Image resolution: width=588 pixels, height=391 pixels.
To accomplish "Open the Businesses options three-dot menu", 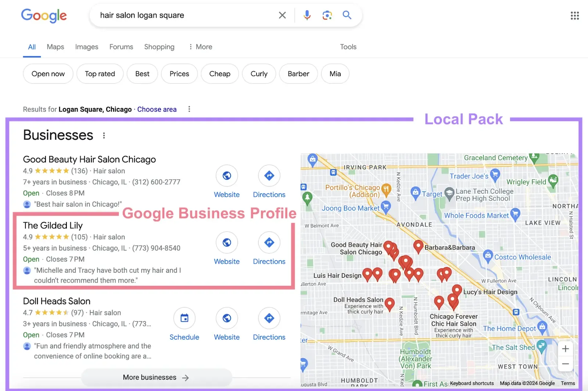I will (104, 135).
